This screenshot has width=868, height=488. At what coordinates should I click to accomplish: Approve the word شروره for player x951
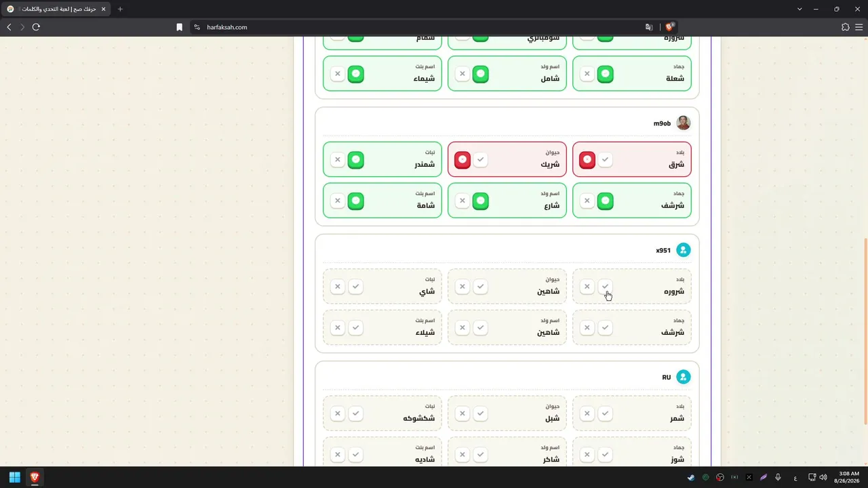(x=606, y=287)
